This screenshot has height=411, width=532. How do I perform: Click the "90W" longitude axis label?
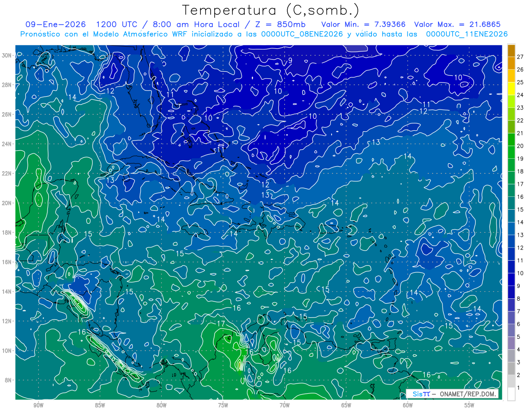38,405
